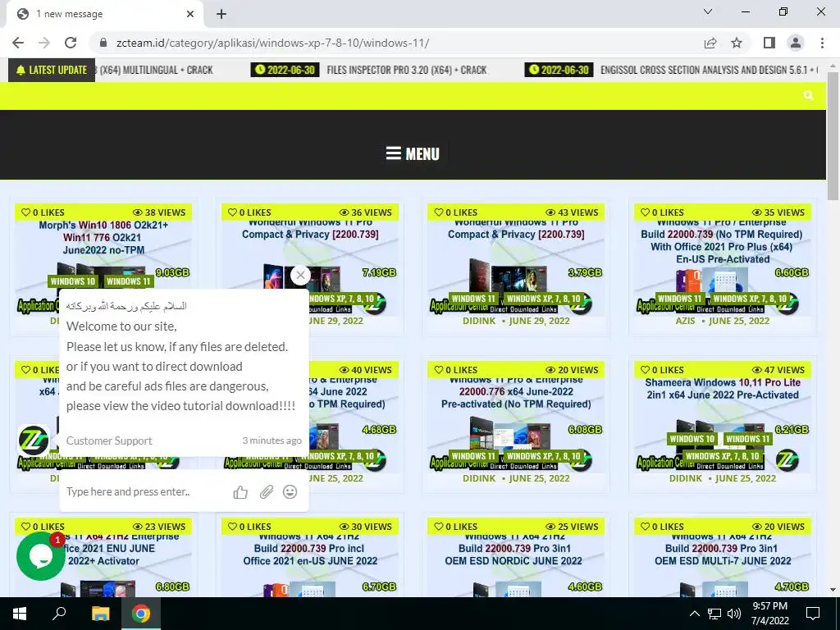Open a new browser tab

pyautogui.click(x=221, y=14)
